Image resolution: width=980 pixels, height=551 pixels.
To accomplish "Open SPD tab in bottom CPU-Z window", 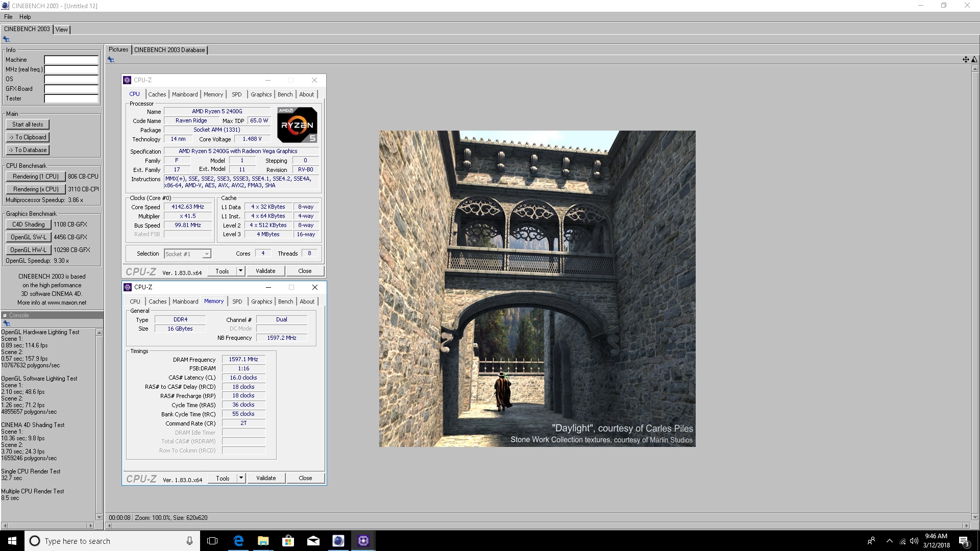I will coord(237,302).
